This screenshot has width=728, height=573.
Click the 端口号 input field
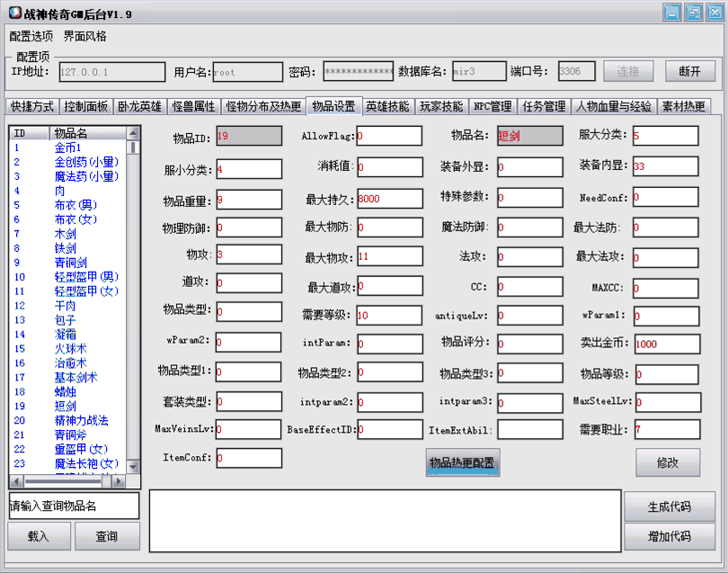[577, 71]
